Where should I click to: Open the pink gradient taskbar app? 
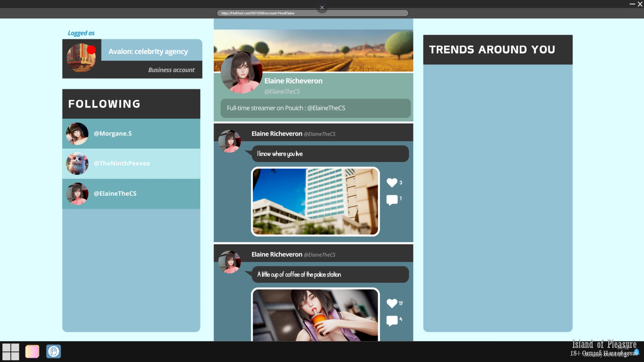[x=32, y=351]
